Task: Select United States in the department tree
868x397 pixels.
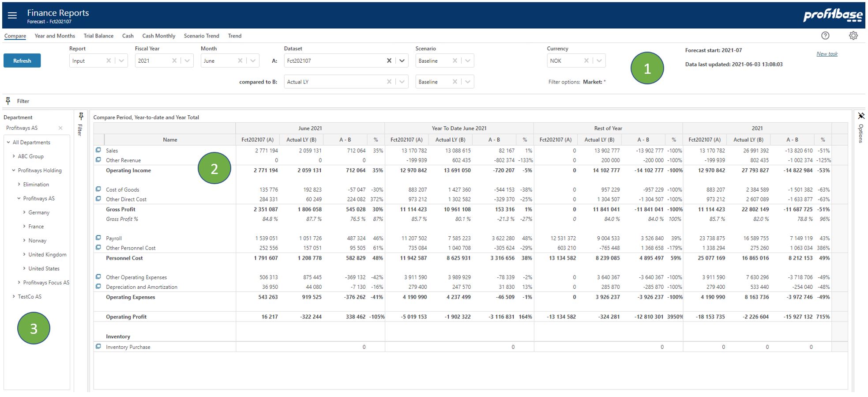Action: pyautogui.click(x=44, y=268)
